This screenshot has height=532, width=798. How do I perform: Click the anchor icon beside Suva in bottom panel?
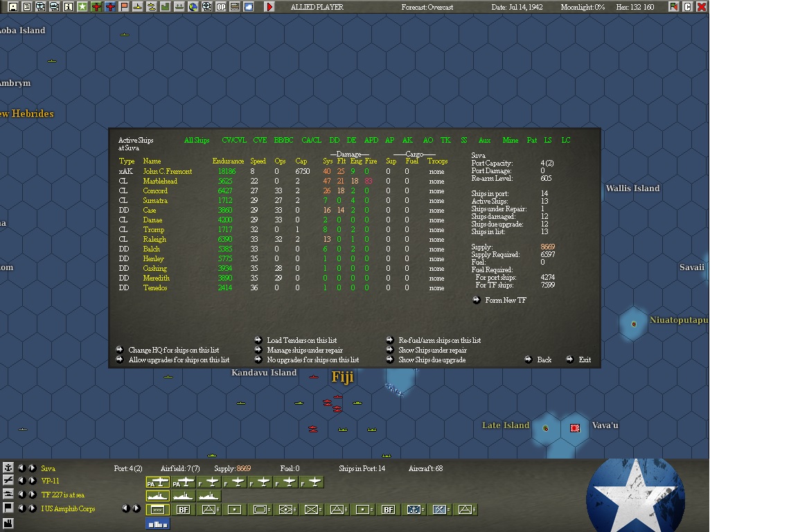click(x=8, y=468)
